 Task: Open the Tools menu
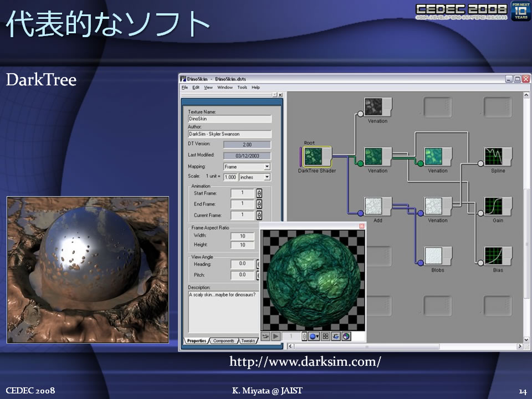pos(242,88)
